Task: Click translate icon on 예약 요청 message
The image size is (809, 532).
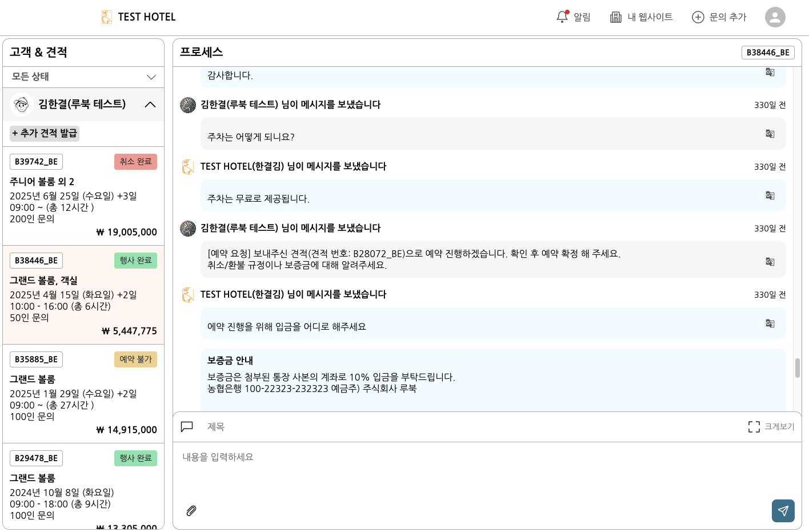Action: point(770,262)
